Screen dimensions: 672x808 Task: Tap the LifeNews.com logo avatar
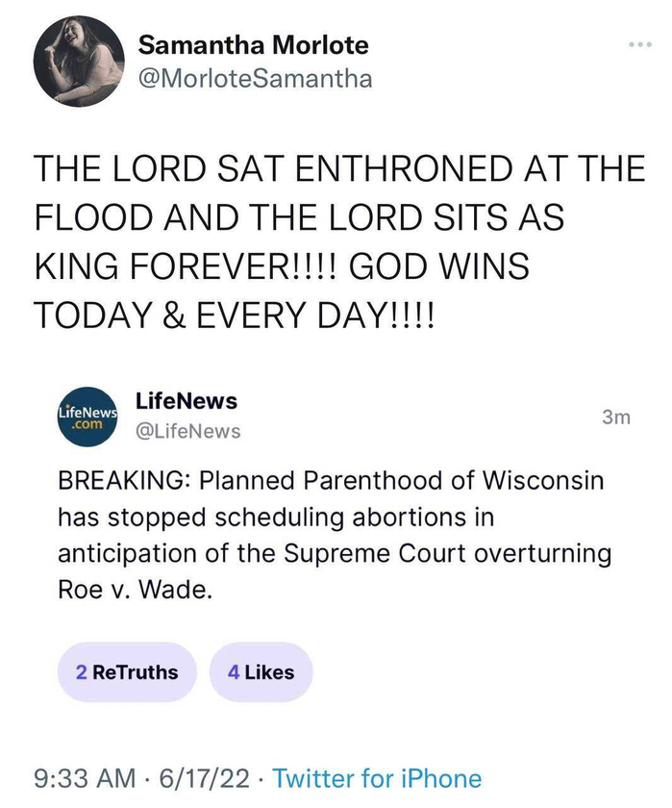pyautogui.click(x=87, y=417)
